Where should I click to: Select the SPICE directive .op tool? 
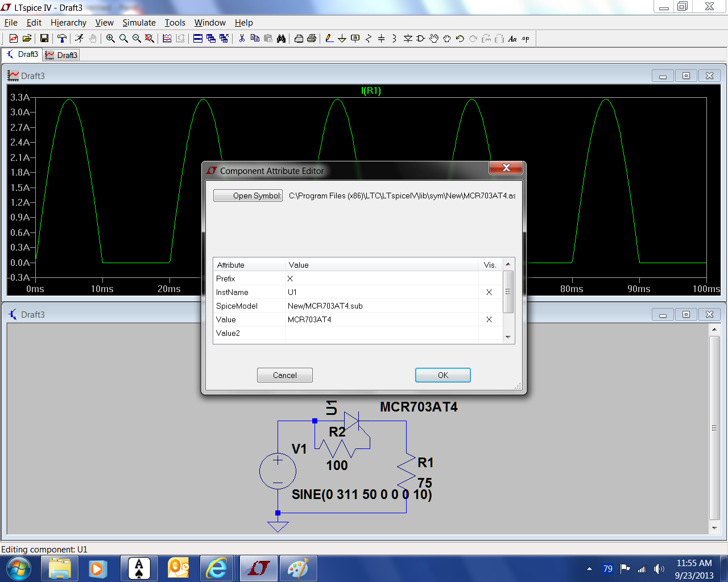pos(526,39)
